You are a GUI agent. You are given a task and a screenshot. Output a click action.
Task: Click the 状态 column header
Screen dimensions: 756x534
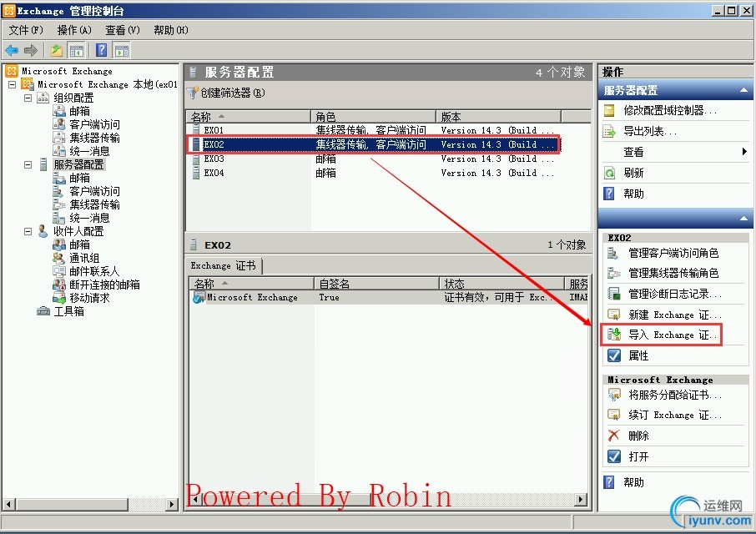click(501, 284)
